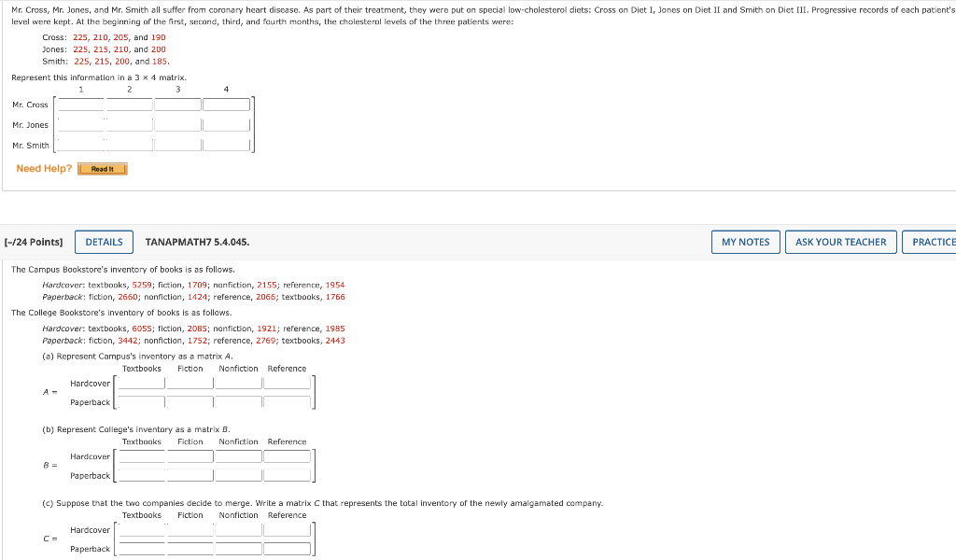Click matrix A Hardcover Fiction field
This screenshot has height=560, width=956.
pos(190,384)
